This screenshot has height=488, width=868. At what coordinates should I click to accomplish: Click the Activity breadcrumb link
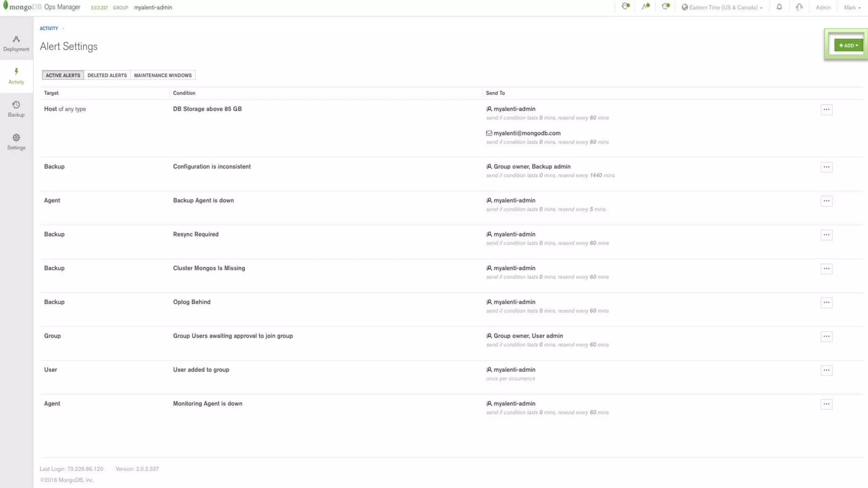49,28
